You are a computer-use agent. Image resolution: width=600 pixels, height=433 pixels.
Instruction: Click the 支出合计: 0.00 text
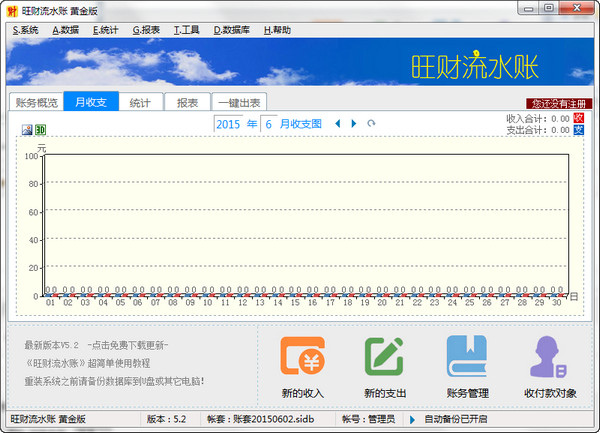[538, 130]
